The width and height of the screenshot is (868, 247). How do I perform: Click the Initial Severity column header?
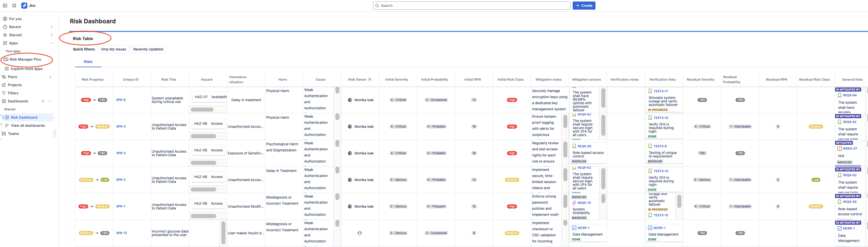(x=397, y=80)
